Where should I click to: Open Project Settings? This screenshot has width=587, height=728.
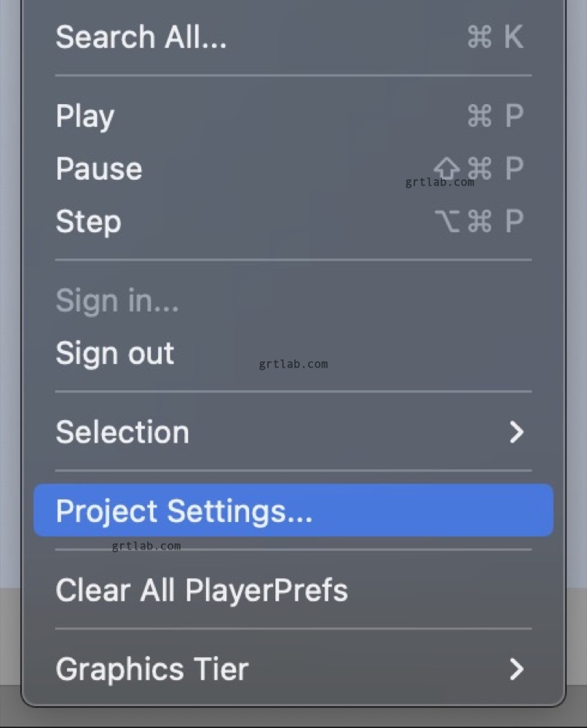click(x=184, y=510)
